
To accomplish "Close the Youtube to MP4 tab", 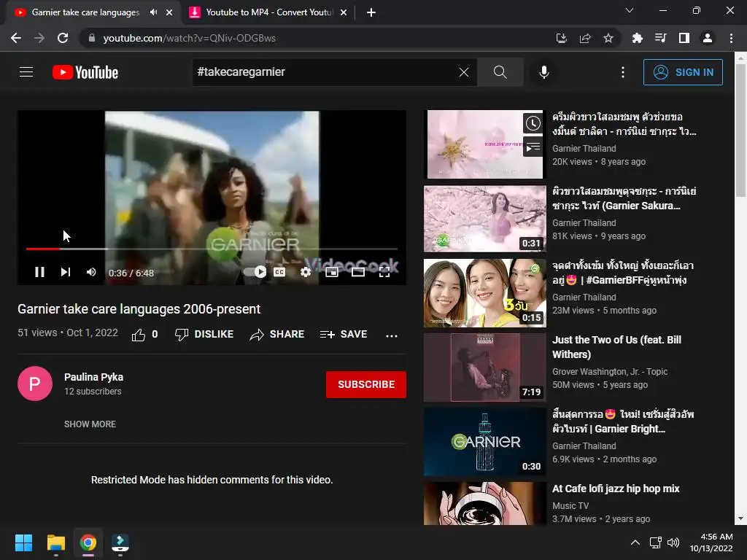I will [344, 12].
